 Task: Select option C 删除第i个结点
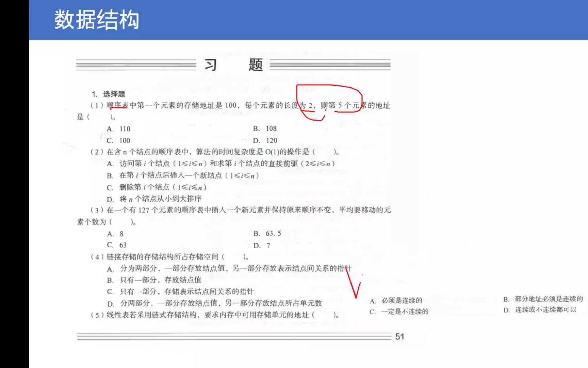click(x=157, y=187)
